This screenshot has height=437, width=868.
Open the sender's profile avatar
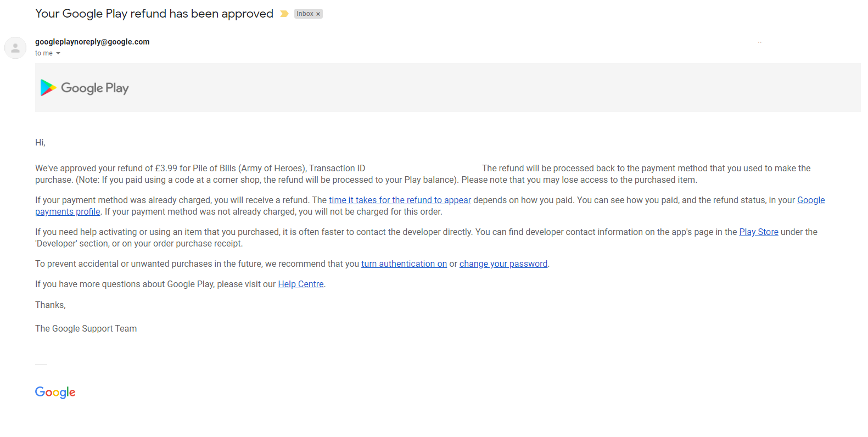15,48
